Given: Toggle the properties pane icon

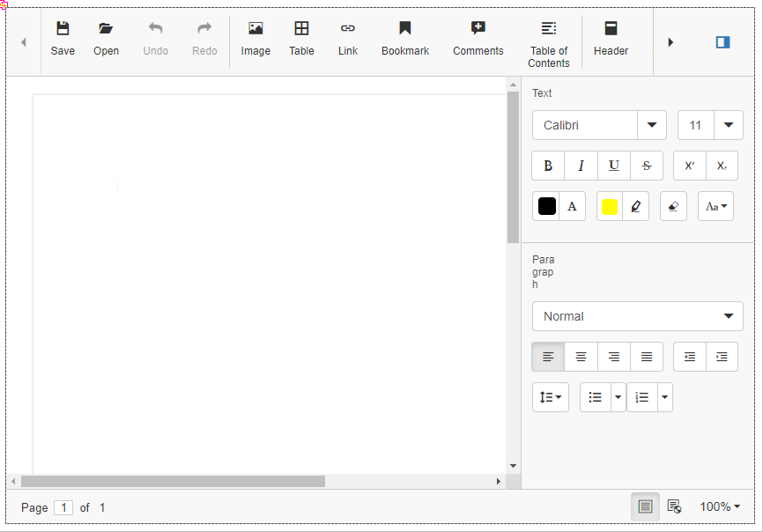Looking at the screenshot, I should click(723, 42).
